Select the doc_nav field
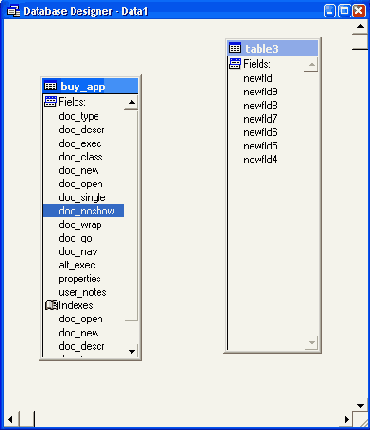The width and height of the screenshot is (370, 430). tap(78, 252)
